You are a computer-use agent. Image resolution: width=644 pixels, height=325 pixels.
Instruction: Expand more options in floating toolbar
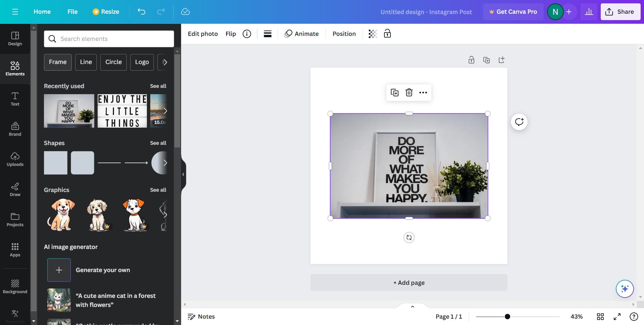423,92
